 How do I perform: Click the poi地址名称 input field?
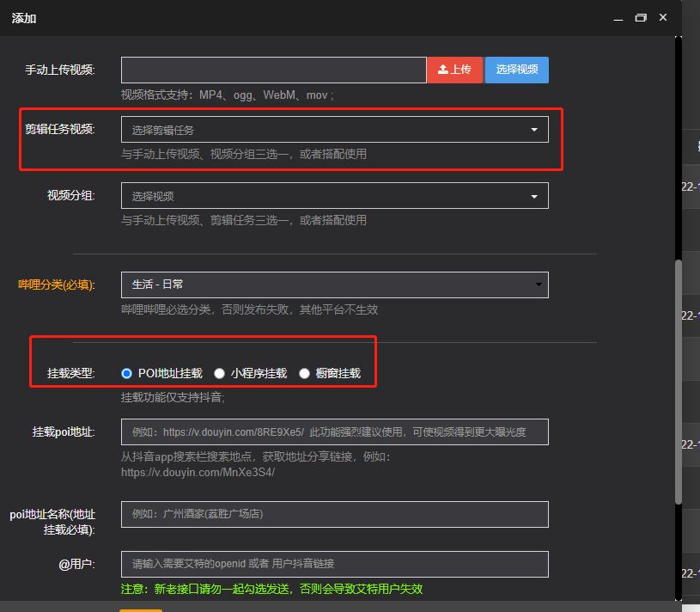(x=335, y=514)
